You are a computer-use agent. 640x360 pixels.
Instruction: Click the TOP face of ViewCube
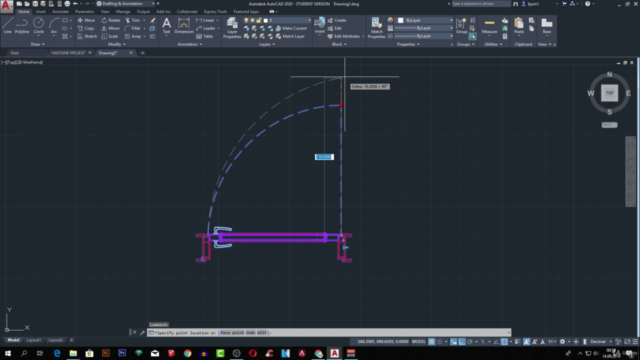(x=609, y=93)
